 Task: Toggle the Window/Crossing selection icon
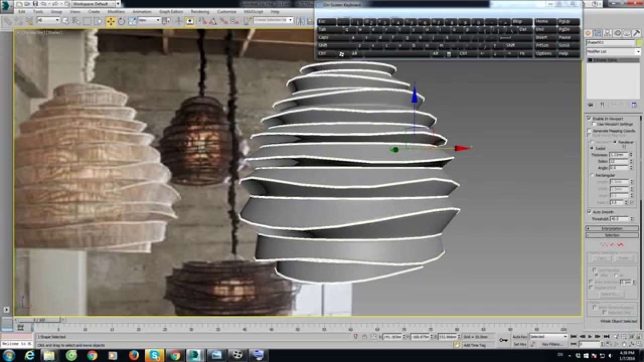coord(98,21)
